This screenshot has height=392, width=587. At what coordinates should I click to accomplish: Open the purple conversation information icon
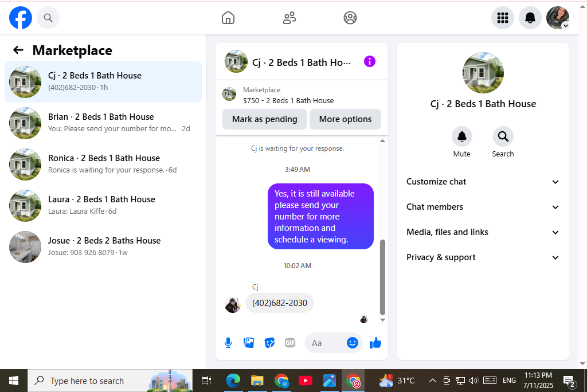pyautogui.click(x=370, y=61)
